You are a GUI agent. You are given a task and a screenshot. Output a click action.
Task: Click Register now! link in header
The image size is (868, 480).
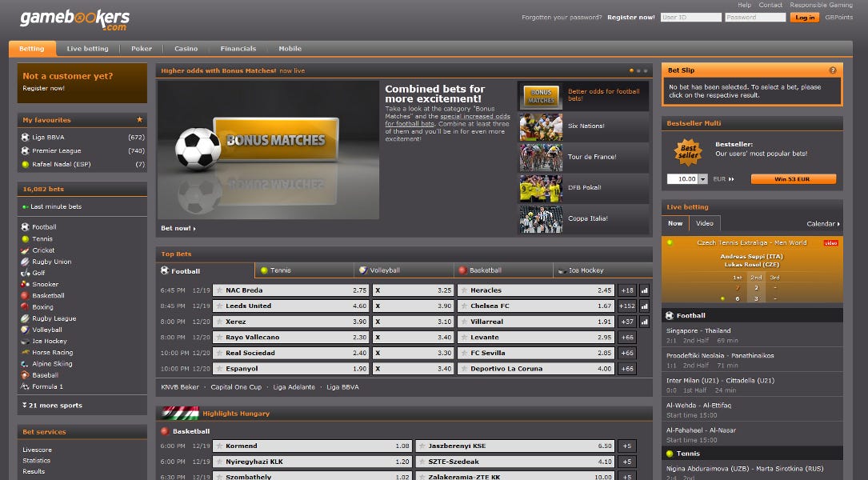coord(630,17)
